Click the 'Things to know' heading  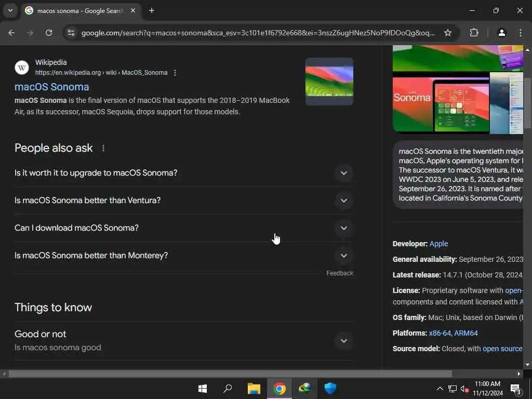click(x=54, y=308)
